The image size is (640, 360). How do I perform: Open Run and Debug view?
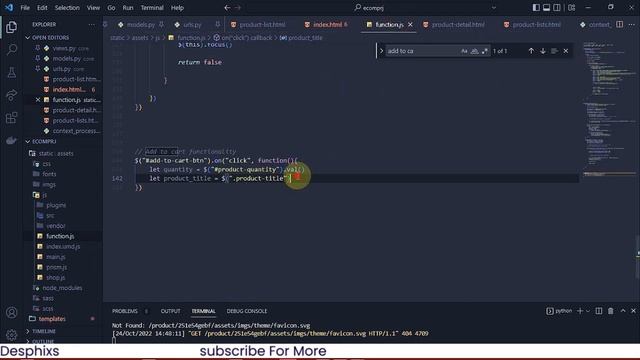(11, 96)
